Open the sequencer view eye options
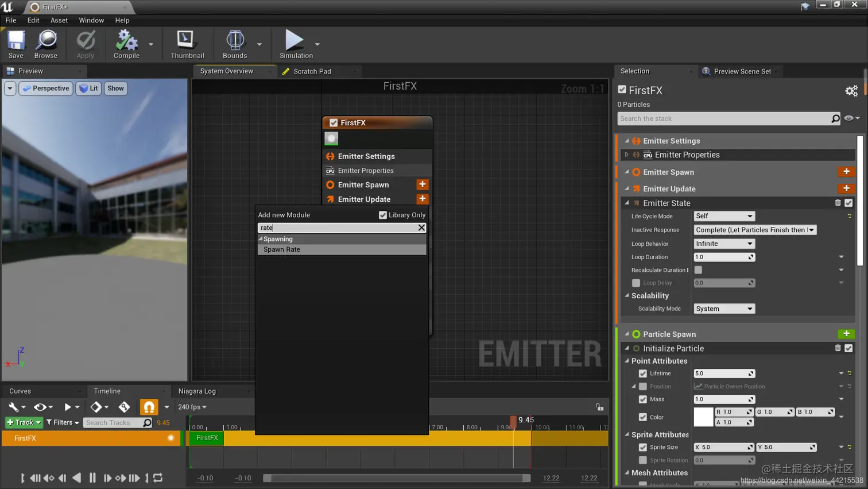868x489 pixels. click(42, 407)
